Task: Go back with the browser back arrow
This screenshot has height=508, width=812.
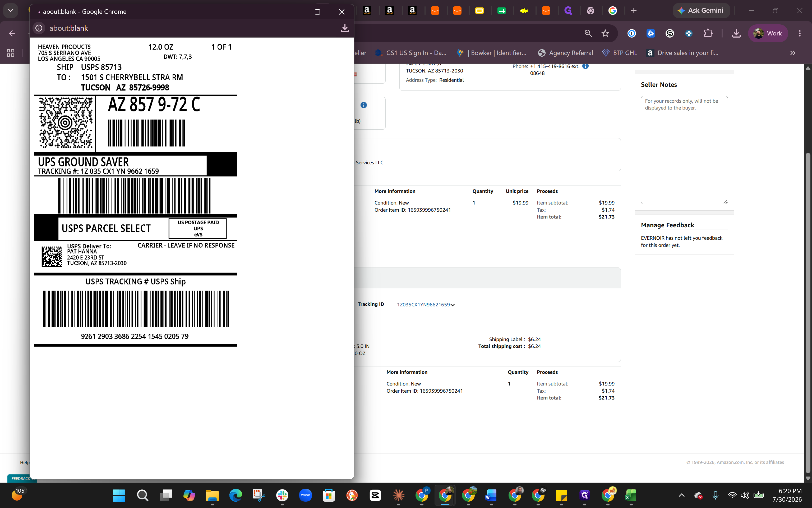Action: point(12,33)
